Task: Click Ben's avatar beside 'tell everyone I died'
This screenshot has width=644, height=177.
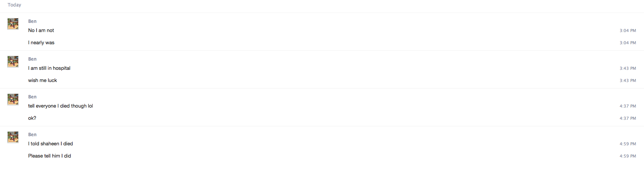Action: click(13, 99)
